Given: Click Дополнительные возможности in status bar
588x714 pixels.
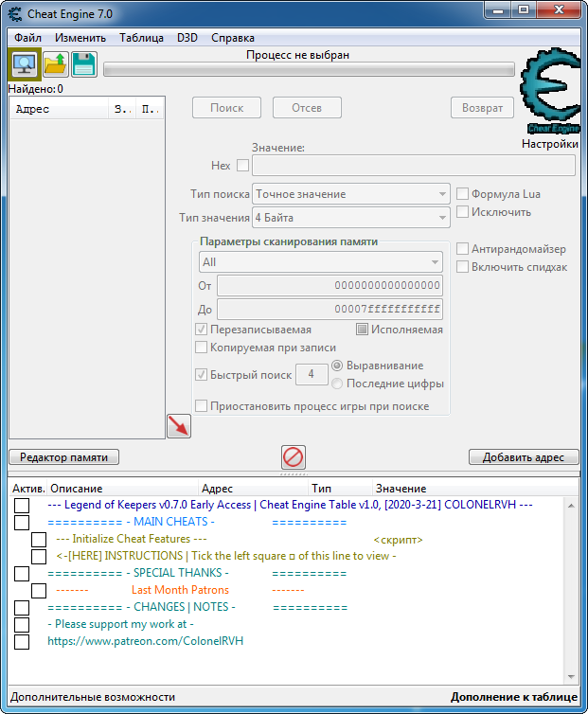Looking at the screenshot, I should (x=93, y=697).
